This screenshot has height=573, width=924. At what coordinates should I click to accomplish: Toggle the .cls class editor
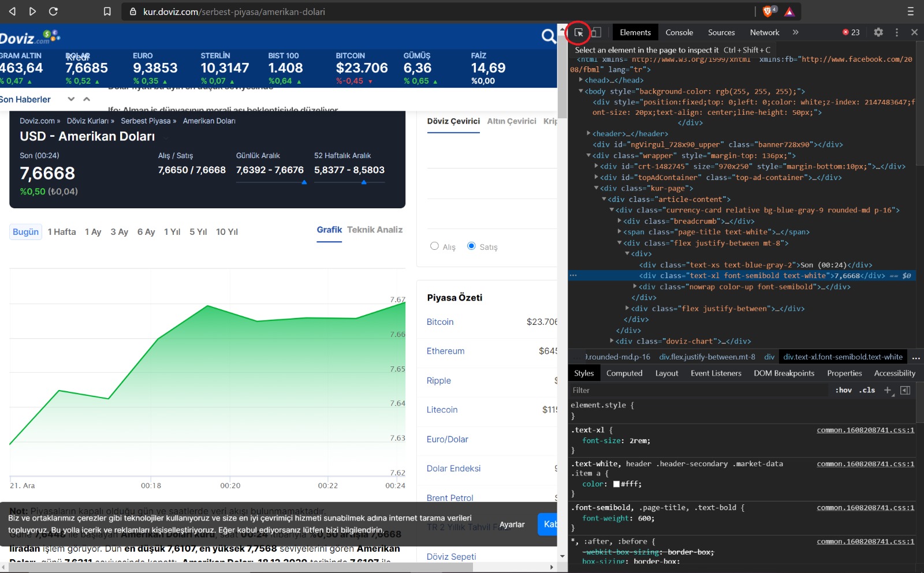click(867, 391)
